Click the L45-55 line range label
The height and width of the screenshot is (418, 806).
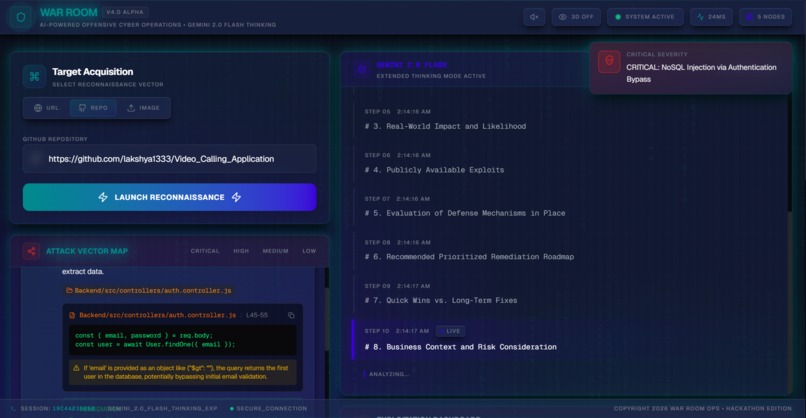(257, 315)
